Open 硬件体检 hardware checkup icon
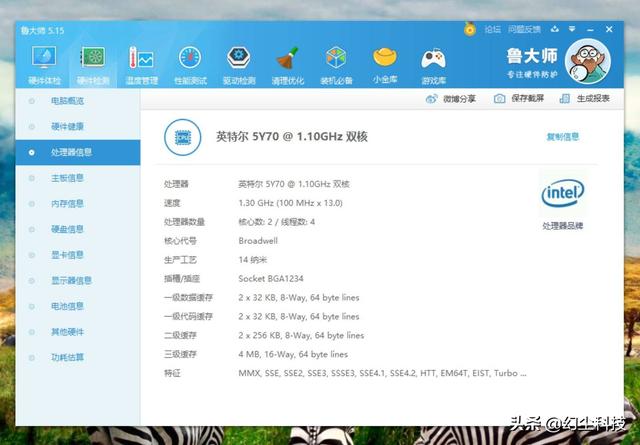 [x=44, y=65]
